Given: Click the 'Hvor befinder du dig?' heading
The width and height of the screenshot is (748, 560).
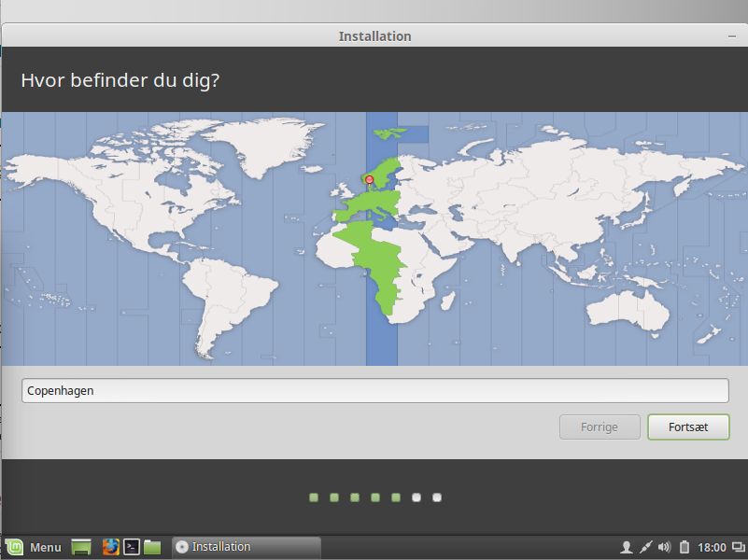Looking at the screenshot, I should click(120, 80).
